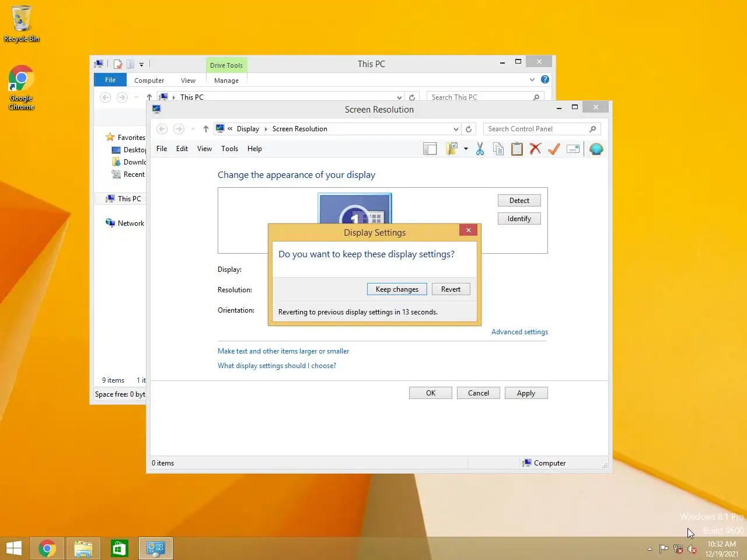
Task: Click File Explorer on the taskbar
Action: 83,548
